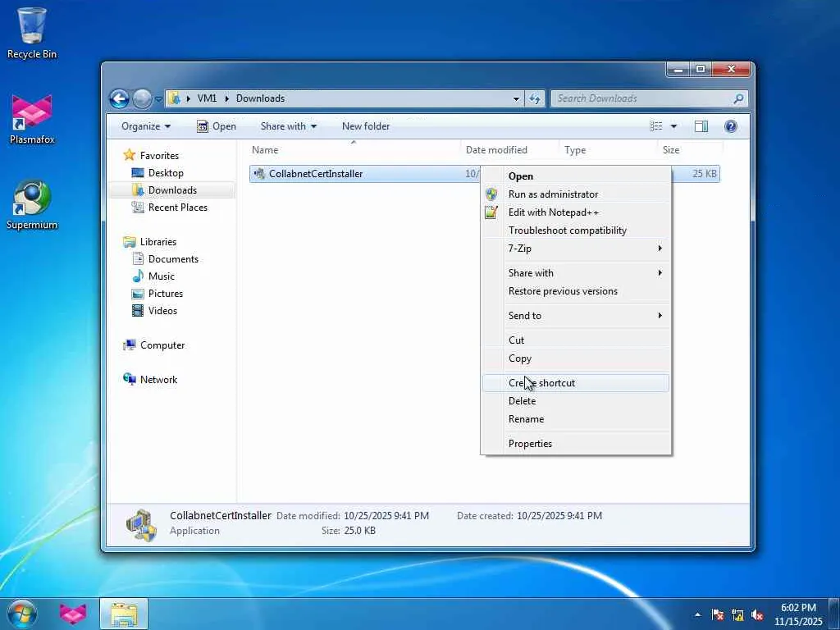Launch Plasmafox from the desktop
Screen dimensions: 840x630
pos(32,119)
